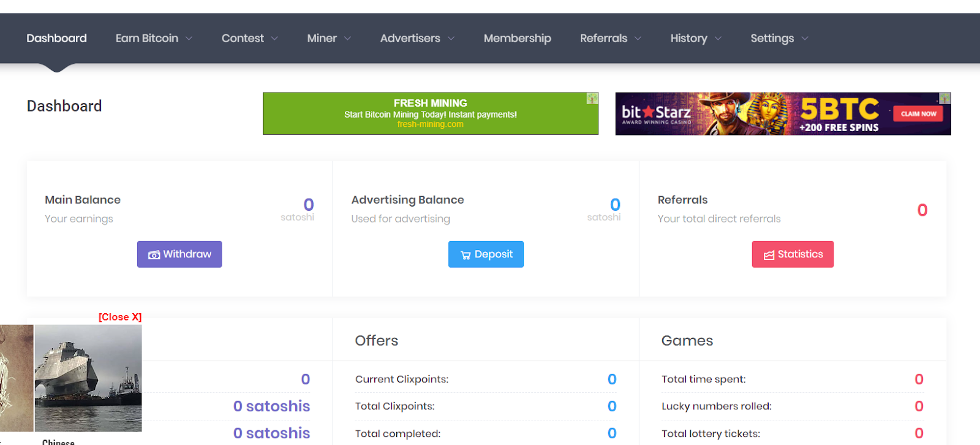Click the Current Clixpoints zero value
This screenshot has width=980, height=445.
pos(612,379)
